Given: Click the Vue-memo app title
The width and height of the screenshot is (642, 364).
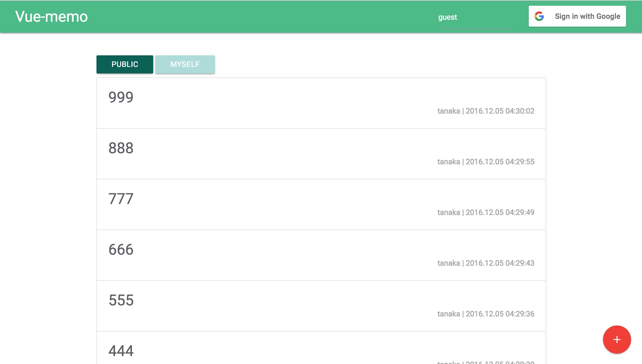Looking at the screenshot, I should (x=52, y=17).
